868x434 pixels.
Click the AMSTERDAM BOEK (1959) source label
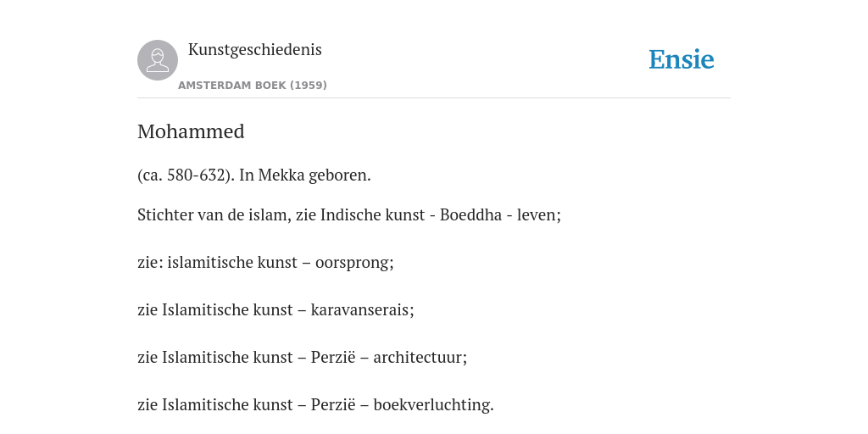(x=253, y=86)
